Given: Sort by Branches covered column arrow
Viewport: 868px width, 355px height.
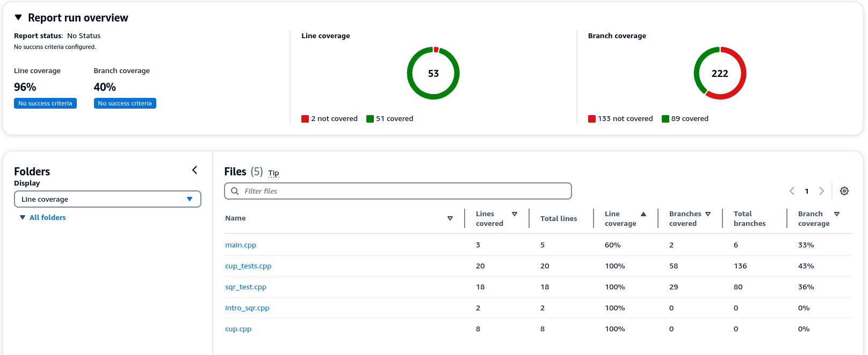Looking at the screenshot, I should [x=708, y=214].
